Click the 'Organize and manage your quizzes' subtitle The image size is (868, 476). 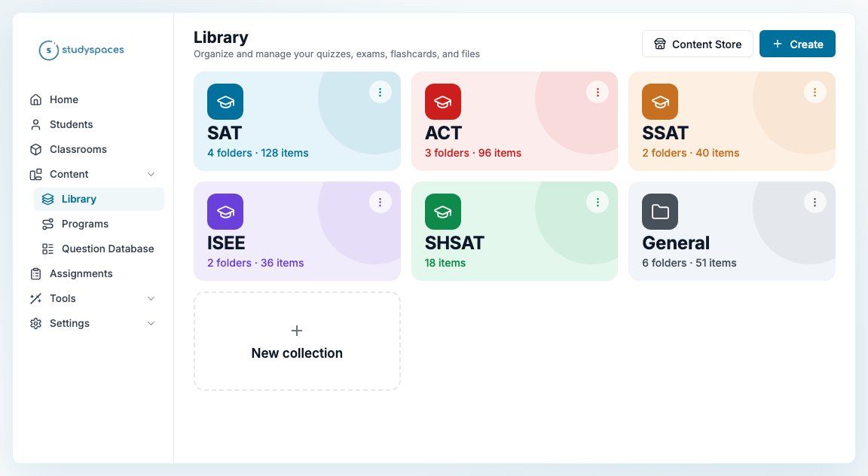point(337,54)
